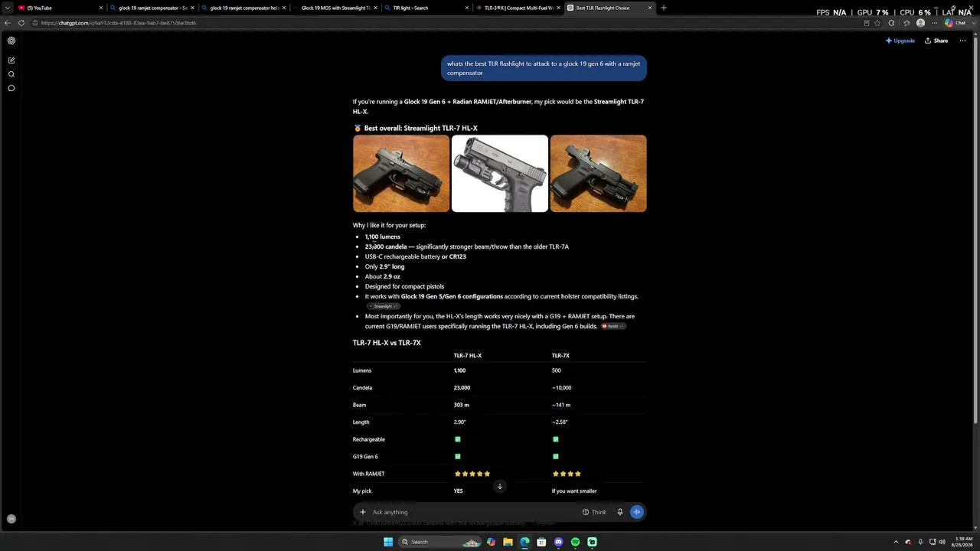Open the Reddit source citation chip

pyautogui.click(x=613, y=326)
